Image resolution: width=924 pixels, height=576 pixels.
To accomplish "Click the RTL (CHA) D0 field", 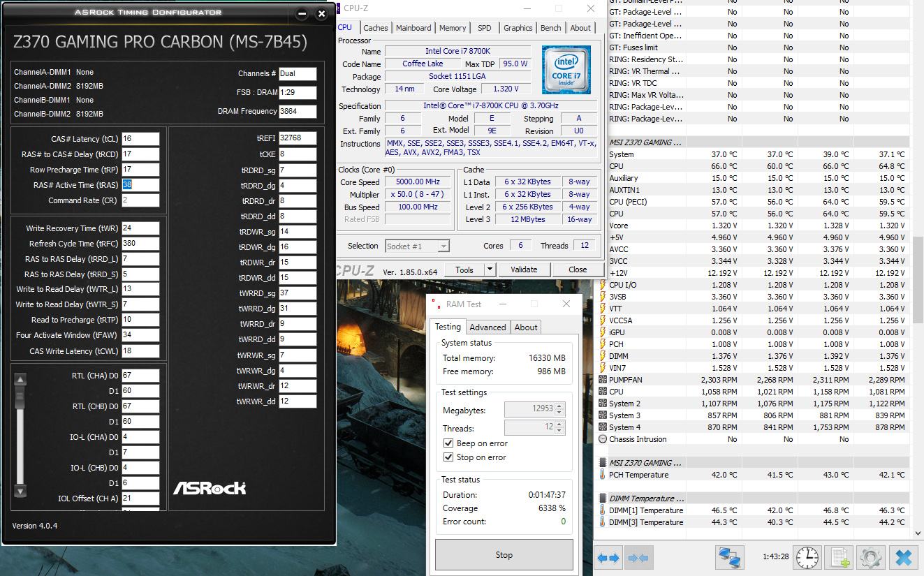I will [140, 376].
